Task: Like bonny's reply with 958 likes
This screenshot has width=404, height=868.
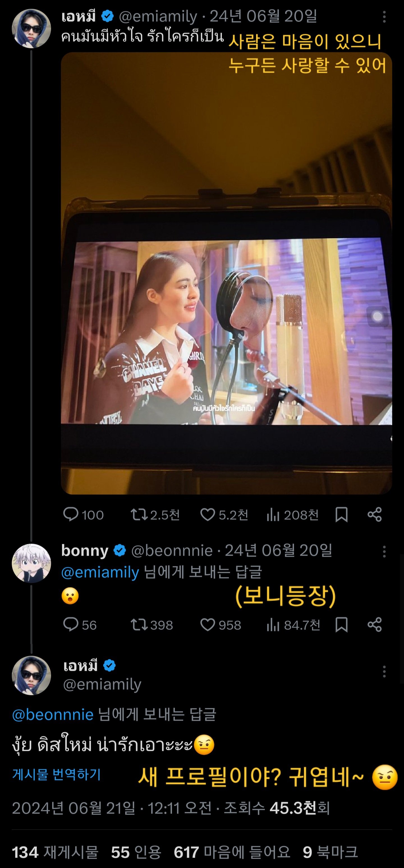Action: tap(208, 625)
